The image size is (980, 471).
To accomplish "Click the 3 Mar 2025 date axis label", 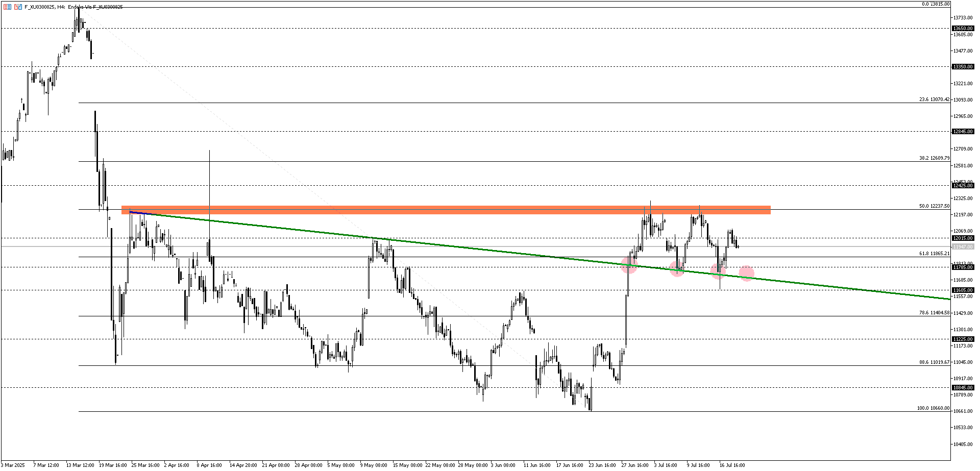I will point(13,465).
